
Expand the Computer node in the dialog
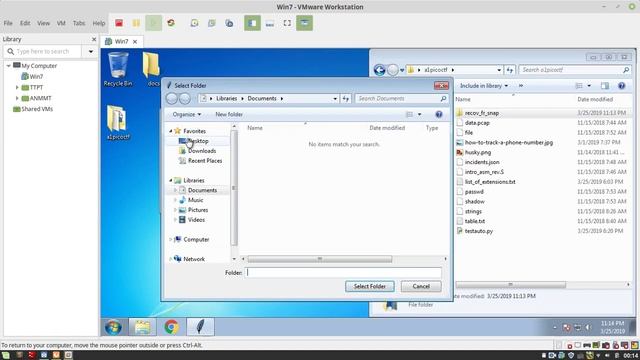tap(171, 240)
